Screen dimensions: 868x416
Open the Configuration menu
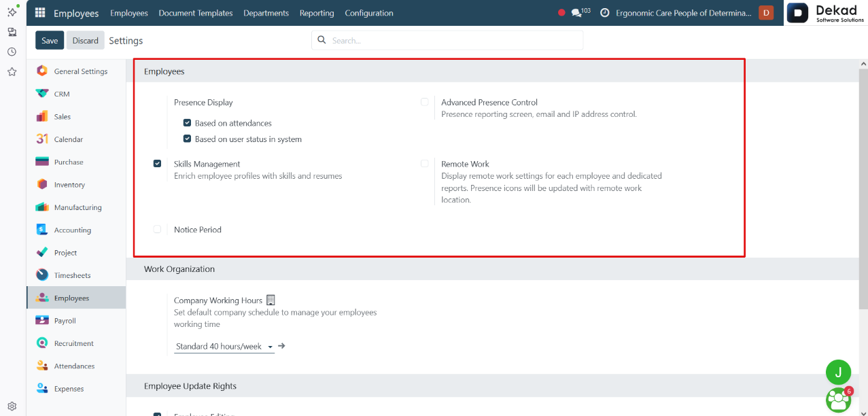pos(369,13)
